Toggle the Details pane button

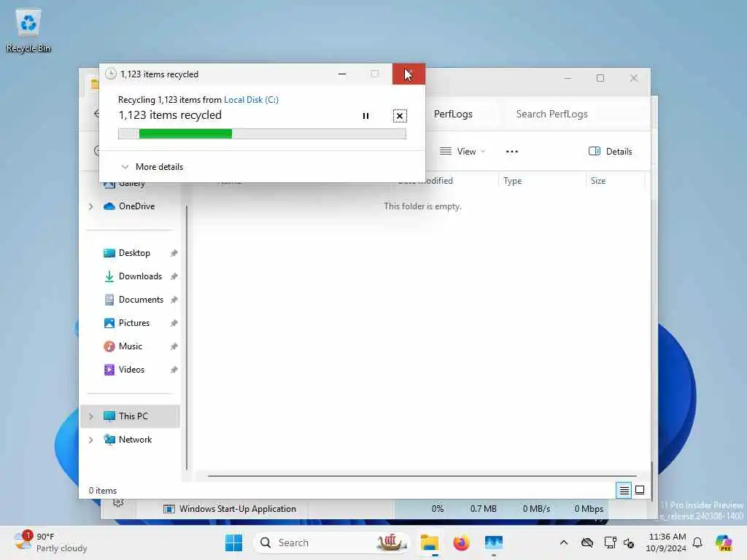point(611,152)
